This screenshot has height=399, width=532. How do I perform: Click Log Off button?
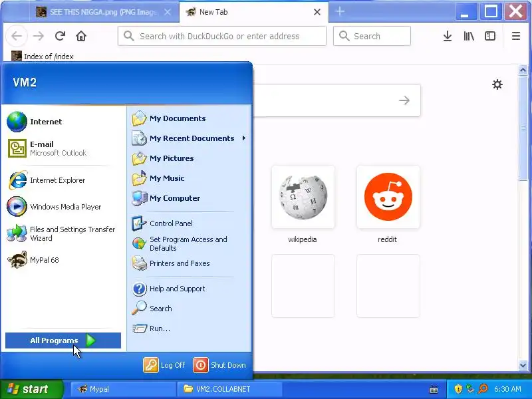164,365
